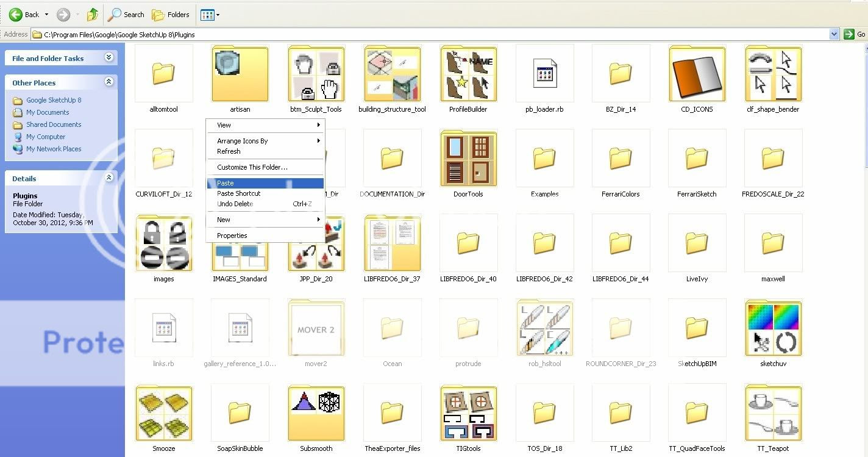The image size is (868, 457).
Task: Open Arrange Icons By submenu
Action: tap(265, 141)
